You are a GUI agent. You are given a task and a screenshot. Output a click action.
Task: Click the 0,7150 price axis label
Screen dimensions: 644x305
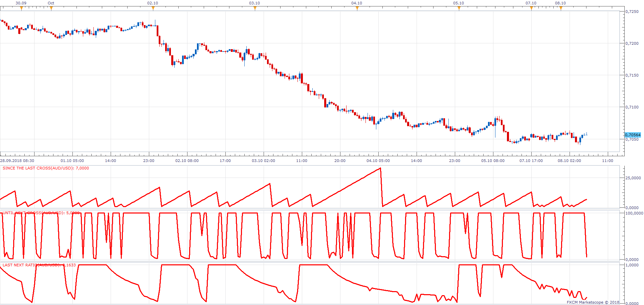[x=632, y=75]
